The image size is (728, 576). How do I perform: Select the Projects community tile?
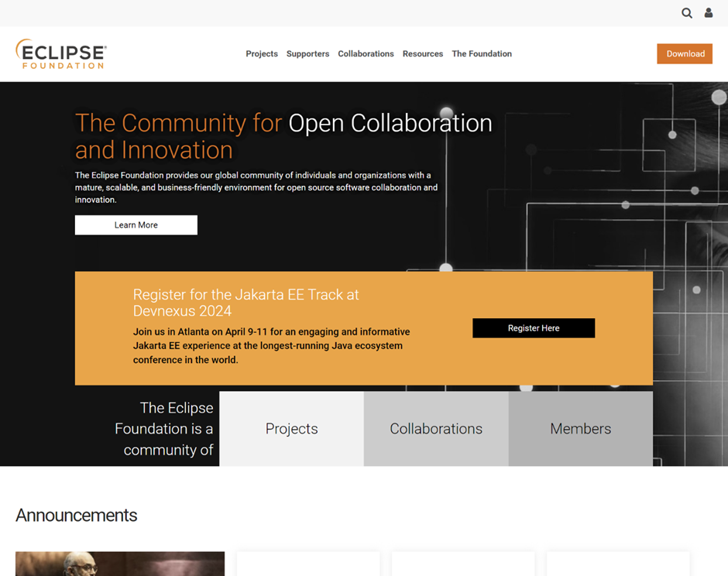coord(291,428)
